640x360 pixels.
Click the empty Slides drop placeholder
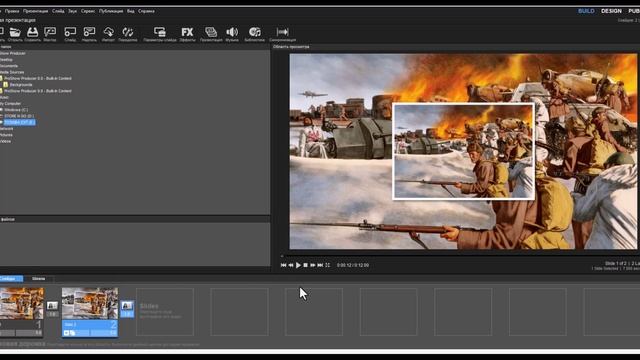pyautogui.click(x=165, y=312)
